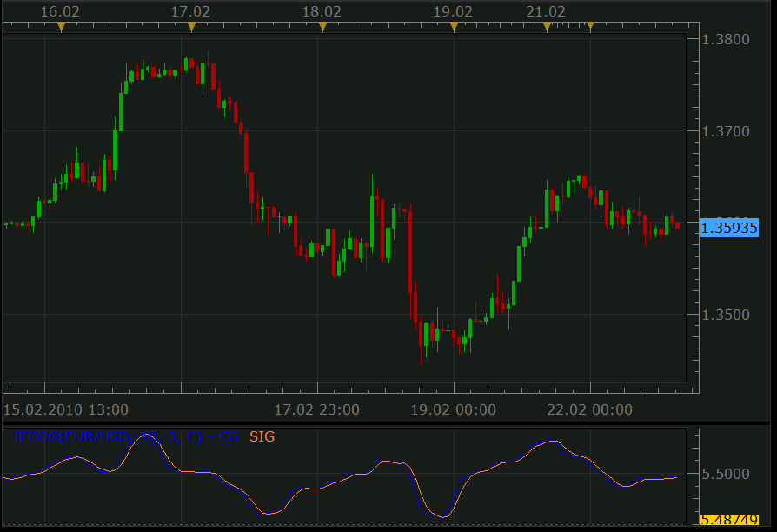This screenshot has height=532, width=777.
Task: Click the orange day marker under 19.02
Action: (454, 27)
